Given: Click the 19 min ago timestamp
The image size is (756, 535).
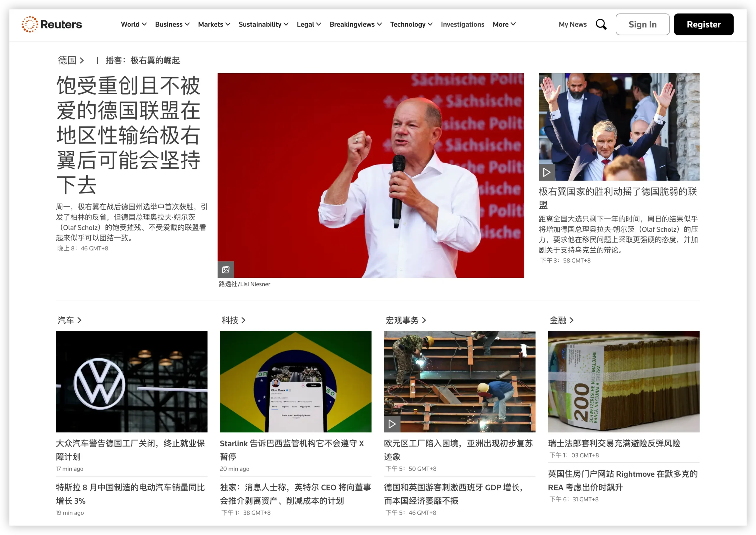Looking at the screenshot, I should pos(70,513).
